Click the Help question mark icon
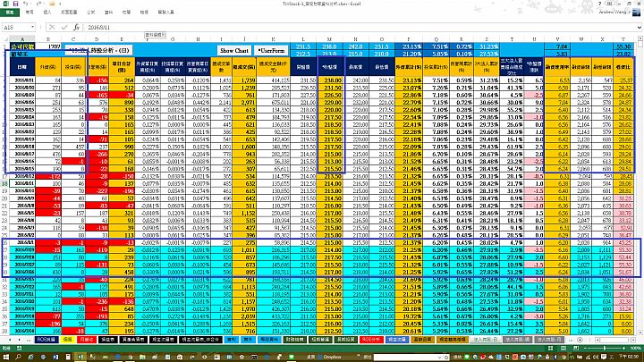This screenshot has width=644, height=362. tap(599, 4)
